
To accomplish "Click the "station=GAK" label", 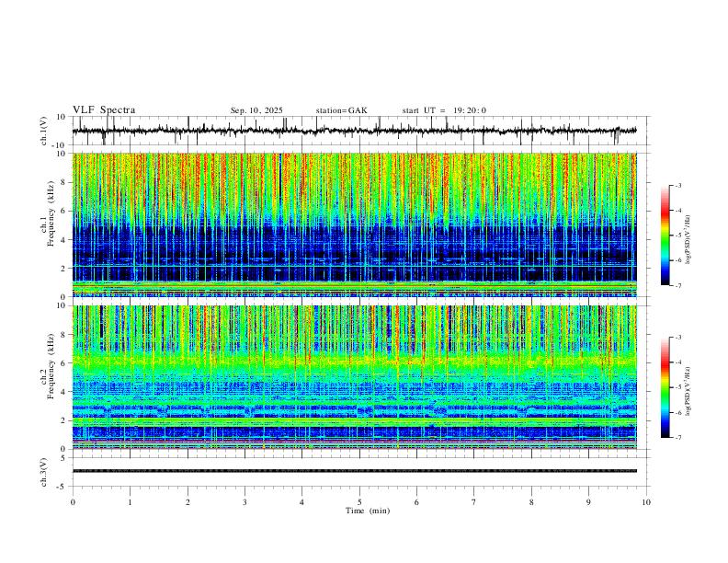I will pos(341,110).
